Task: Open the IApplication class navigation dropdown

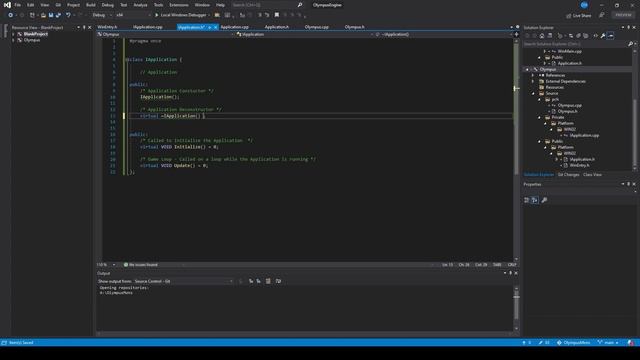Action: click(304, 35)
